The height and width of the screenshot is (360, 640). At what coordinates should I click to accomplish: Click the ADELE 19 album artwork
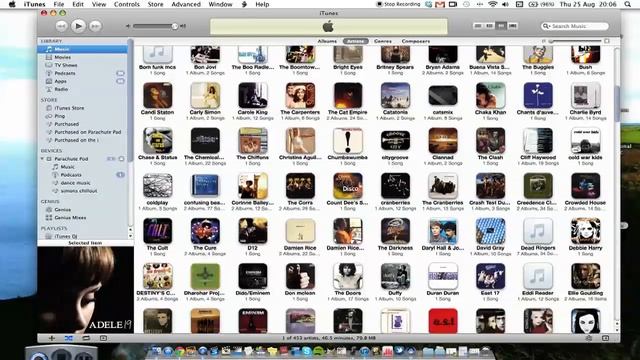[85, 290]
